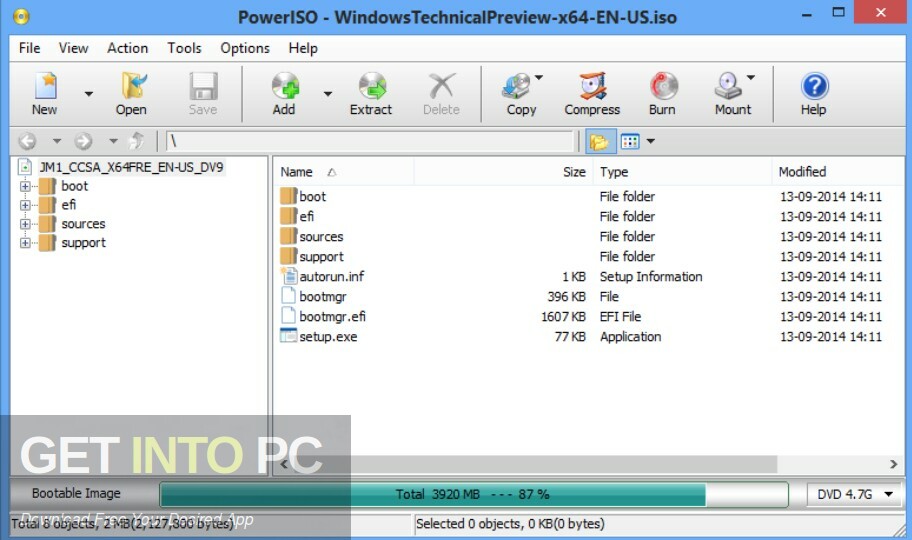Screen dimensions: 912x540
Task: Click the Total 3920 MB capacity bar
Action: 474,494
